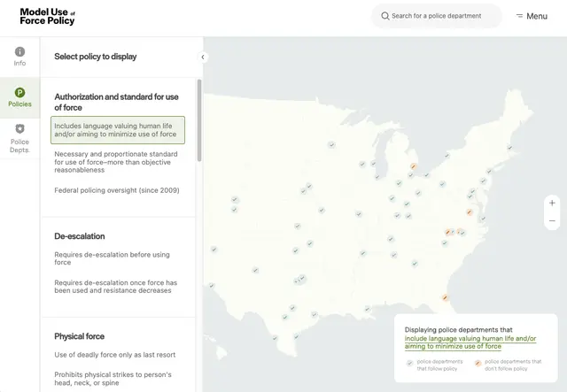Click the underlined policy link in legend
Image resolution: width=567 pixels, height=392 pixels.
pos(470,342)
